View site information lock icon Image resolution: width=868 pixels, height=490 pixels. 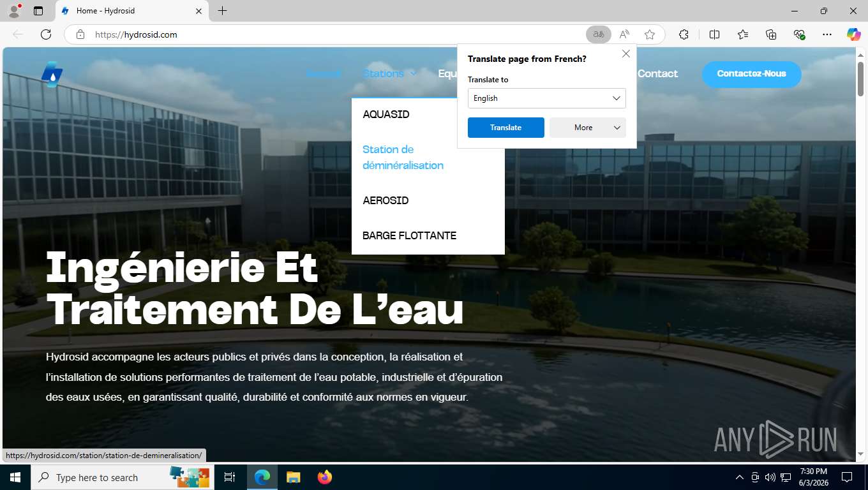pos(80,34)
